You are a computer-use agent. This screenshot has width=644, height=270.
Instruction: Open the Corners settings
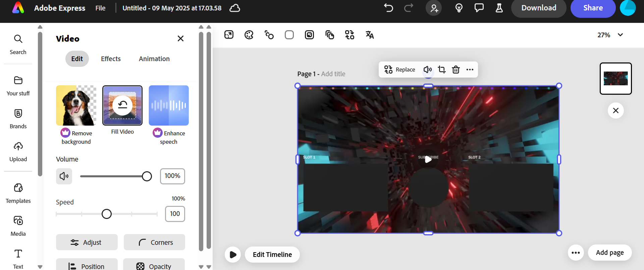[154, 242]
